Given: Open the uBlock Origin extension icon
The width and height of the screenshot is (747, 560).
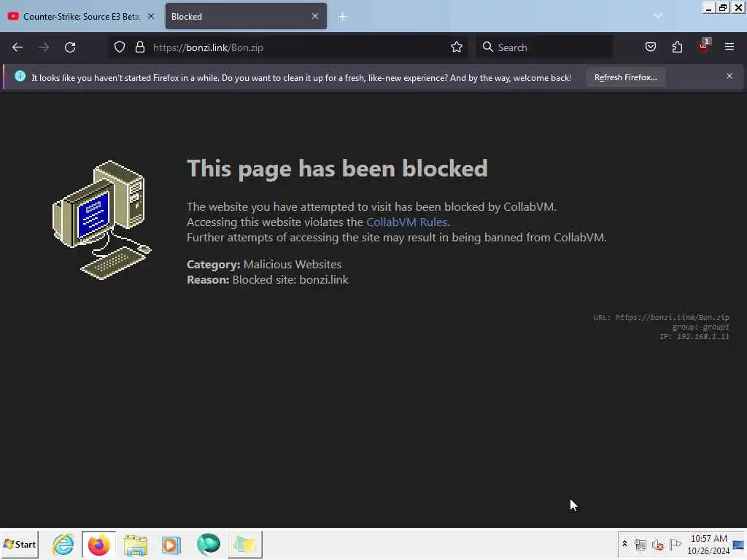Looking at the screenshot, I should 704,46.
